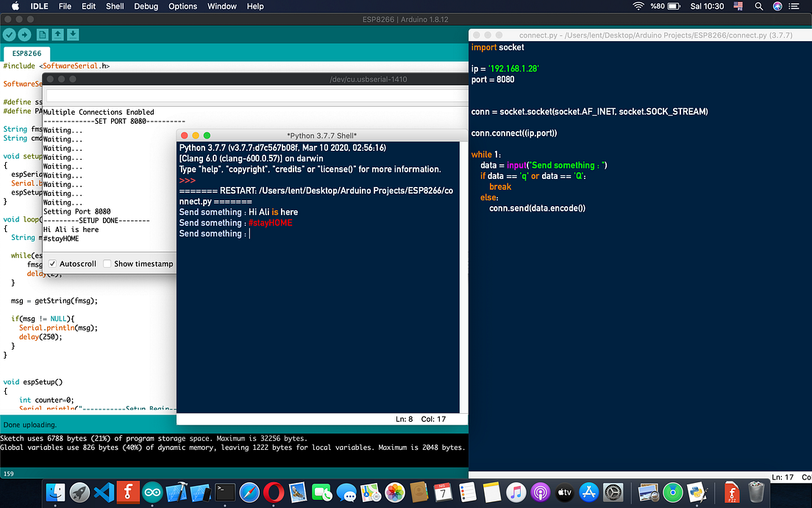
Task: Open Visual Studio Code in the dock
Action: [104, 492]
